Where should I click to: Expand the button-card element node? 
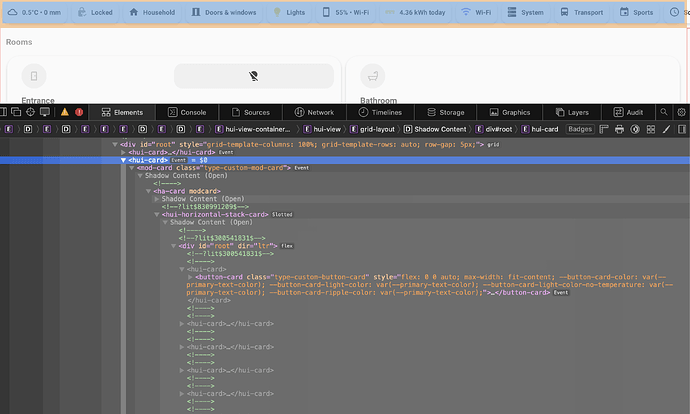click(x=191, y=277)
